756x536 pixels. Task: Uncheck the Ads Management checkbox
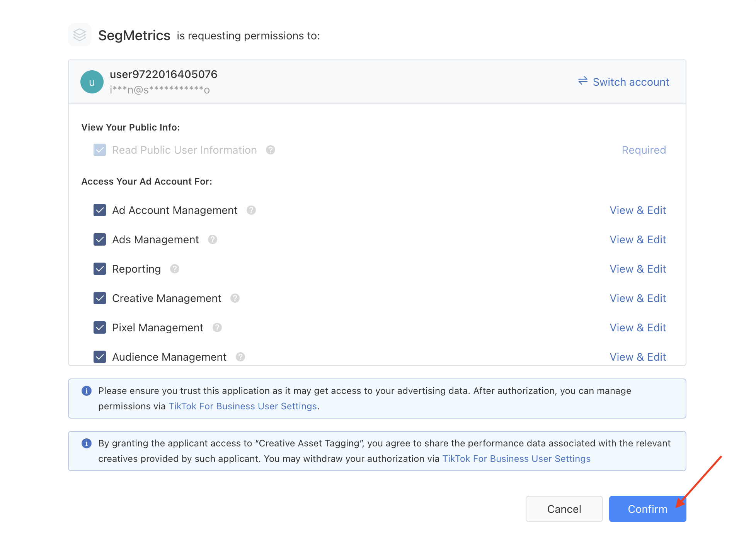[100, 239]
